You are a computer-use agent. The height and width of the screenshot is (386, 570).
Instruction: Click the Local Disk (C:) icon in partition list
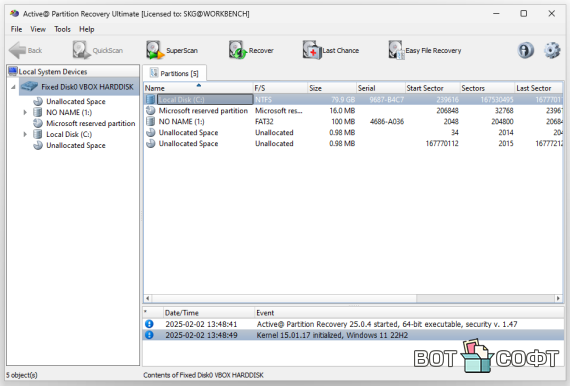(x=150, y=99)
